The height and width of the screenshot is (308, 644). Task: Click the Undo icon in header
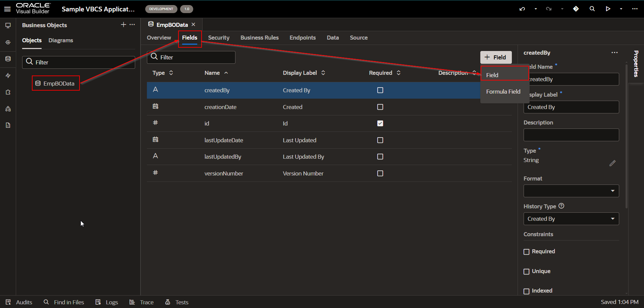(522, 9)
